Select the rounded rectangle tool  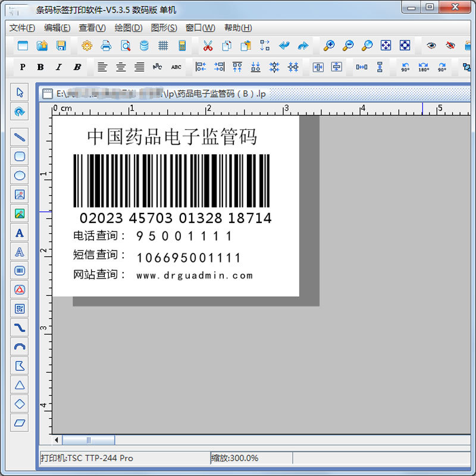point(20,156)
